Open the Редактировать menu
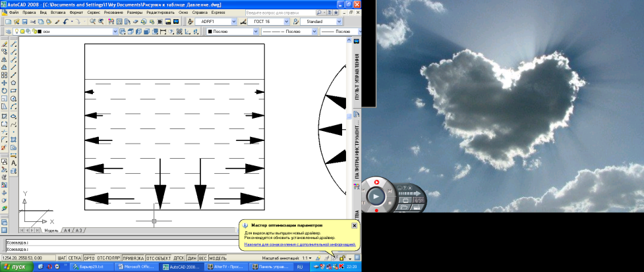 (161, 13)
